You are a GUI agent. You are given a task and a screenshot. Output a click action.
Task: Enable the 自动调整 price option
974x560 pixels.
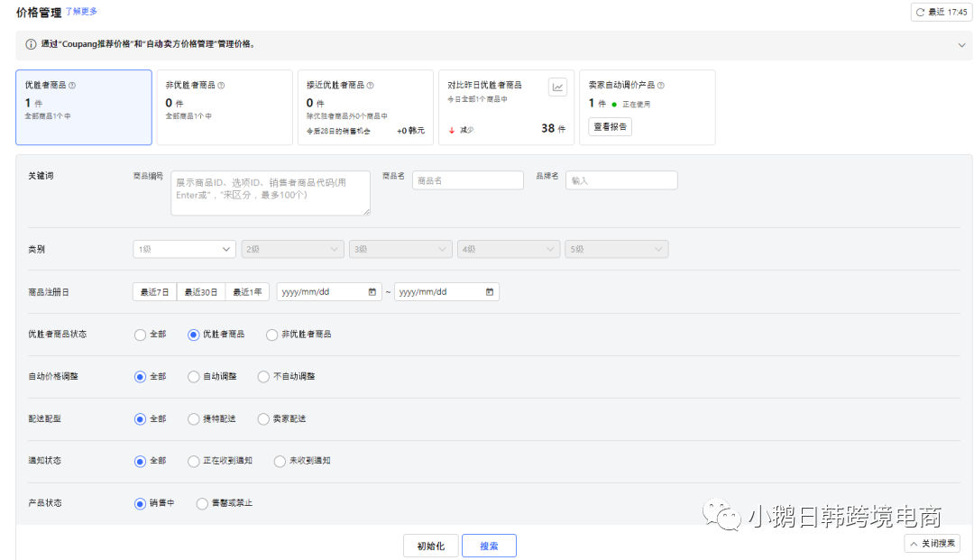click(x=193, y=376)
